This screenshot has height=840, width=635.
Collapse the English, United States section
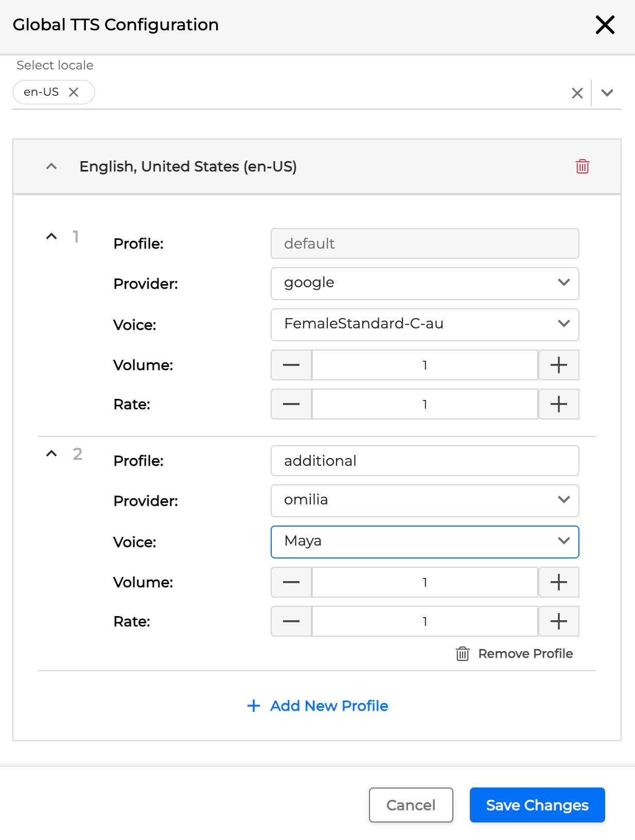pyautogui.click(x=51, y=167)
